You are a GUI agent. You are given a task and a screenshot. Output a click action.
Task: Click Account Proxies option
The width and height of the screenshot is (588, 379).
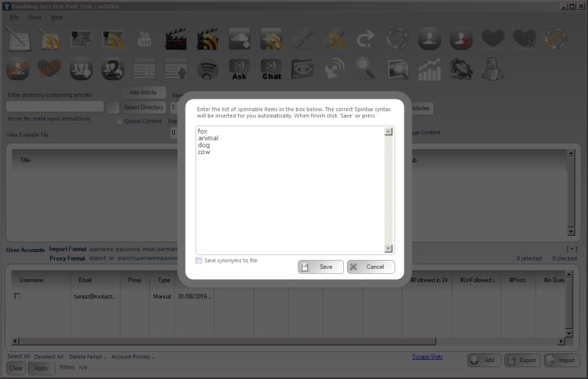tap(133, 357)
